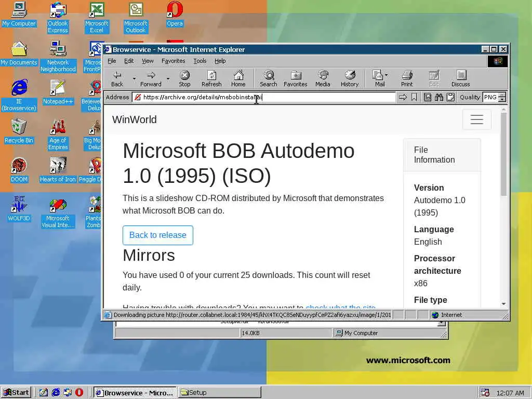Open the Help menu
This screenshot has width=532, height=399.
coord(220,61)
